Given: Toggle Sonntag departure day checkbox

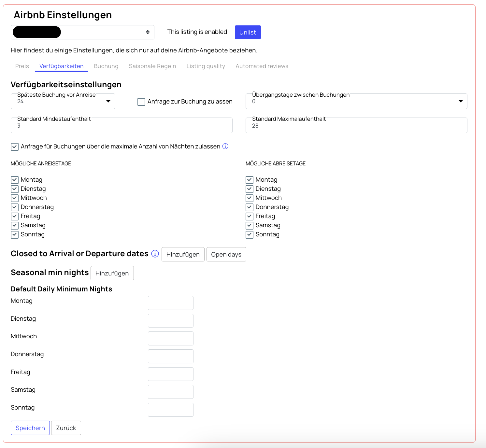Looking at the screenshot, I should [250, 234].
